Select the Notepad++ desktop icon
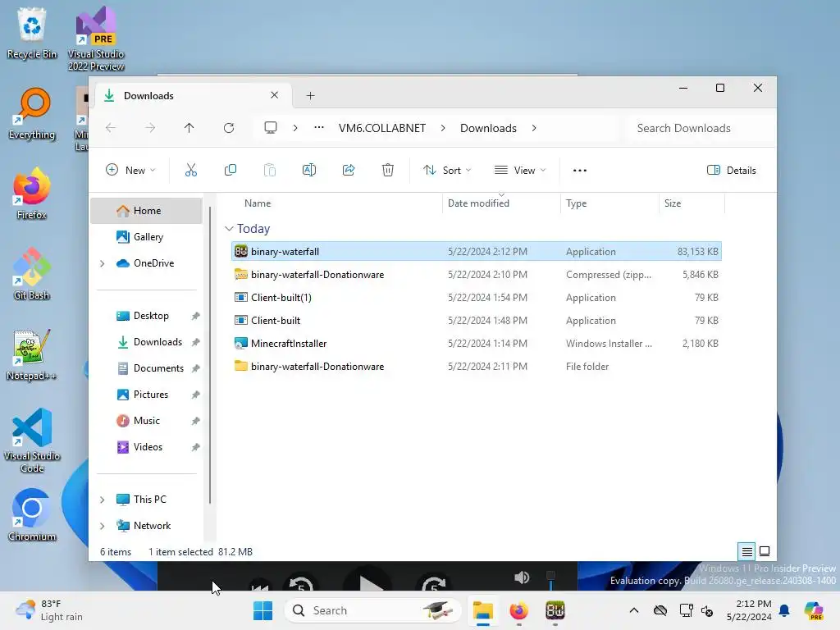This screenshot has height=630, width=840. (x=32, y=354)
